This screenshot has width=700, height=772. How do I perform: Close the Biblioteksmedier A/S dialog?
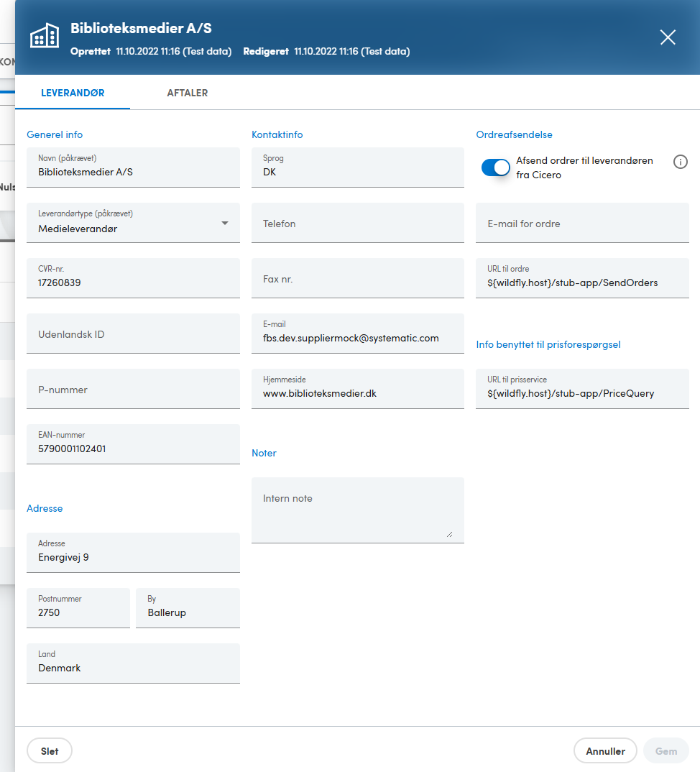pyautogui.click(x=668, y=37)
